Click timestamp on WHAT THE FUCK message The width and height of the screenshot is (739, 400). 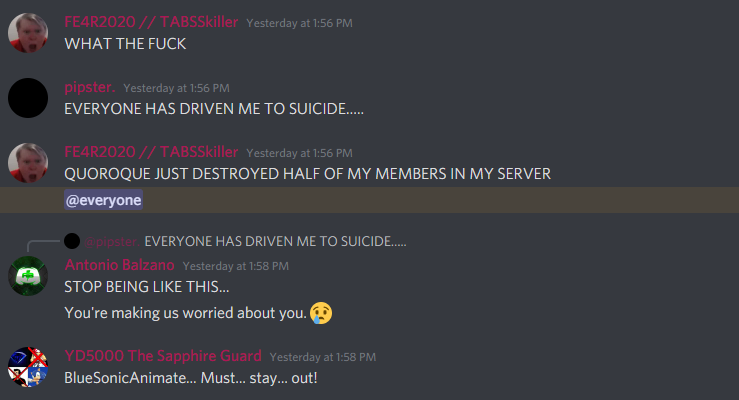click(x=299, y=23)
